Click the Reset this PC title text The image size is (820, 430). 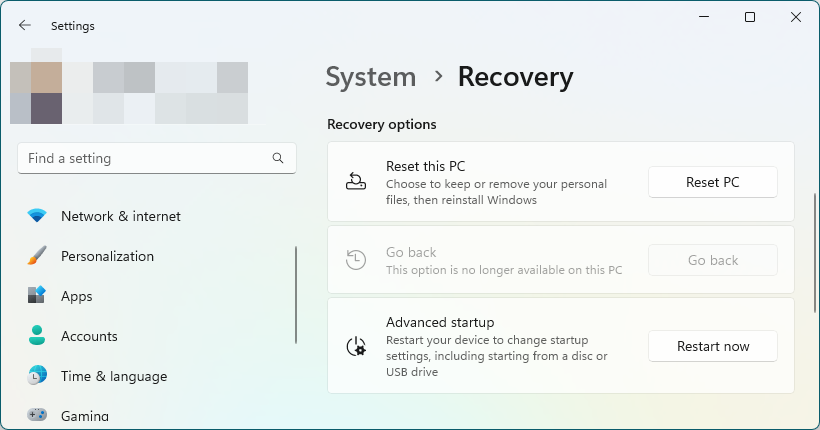pos(425,166)
